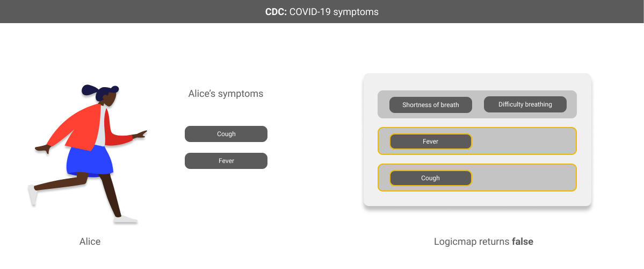This screenshot has height=269, width=644.
Task: Click Alice's dark blue hair bun
Action: point(88,89)
